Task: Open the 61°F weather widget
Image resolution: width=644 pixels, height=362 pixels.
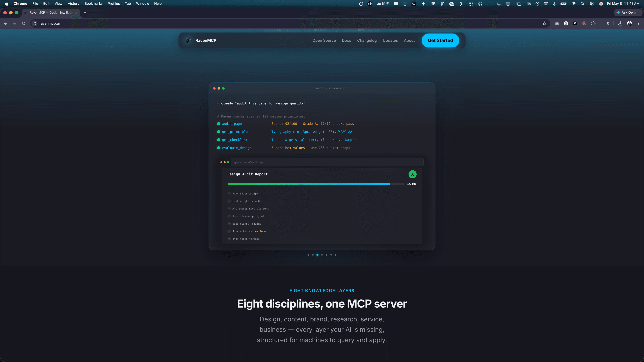Action: click(383, 4)
